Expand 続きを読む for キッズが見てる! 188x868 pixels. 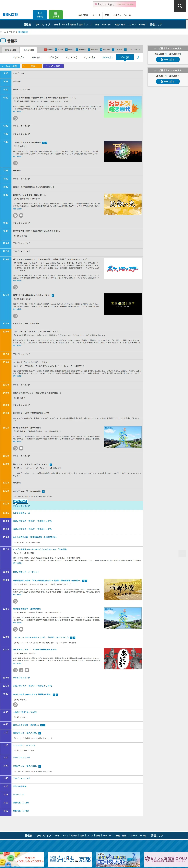coord(17,345)
